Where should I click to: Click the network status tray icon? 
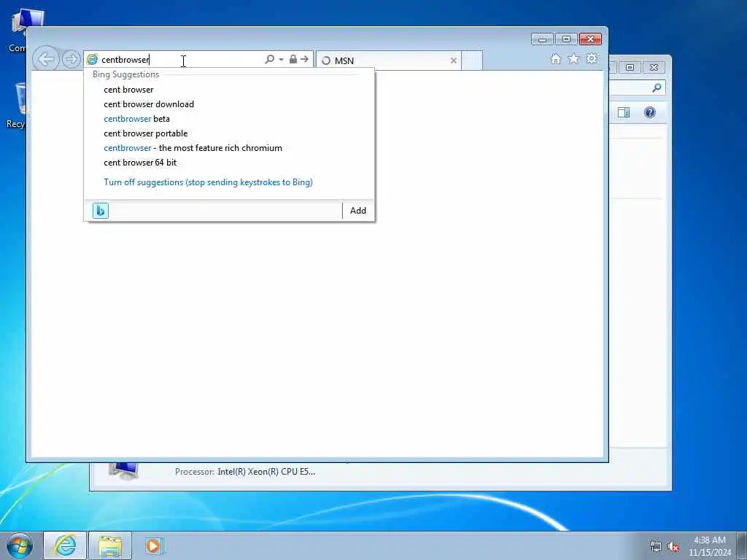coord(656,547)
